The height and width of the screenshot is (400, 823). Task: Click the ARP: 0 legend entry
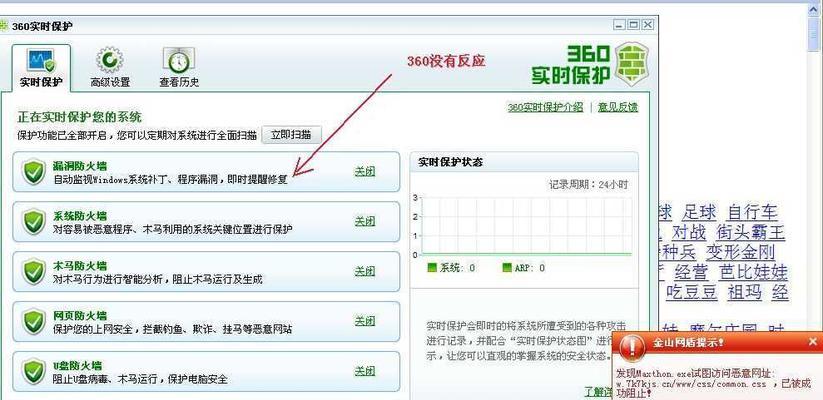(523, 268)
